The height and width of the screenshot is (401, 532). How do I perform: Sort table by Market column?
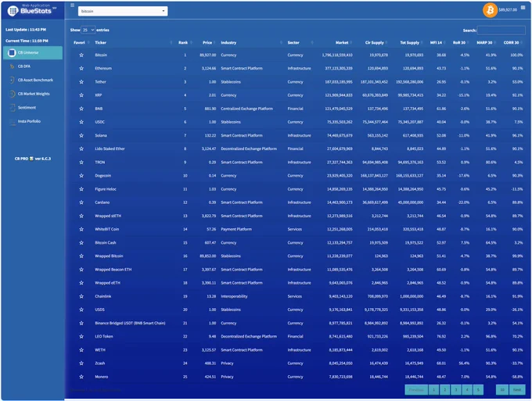click(x=342, y=43)
